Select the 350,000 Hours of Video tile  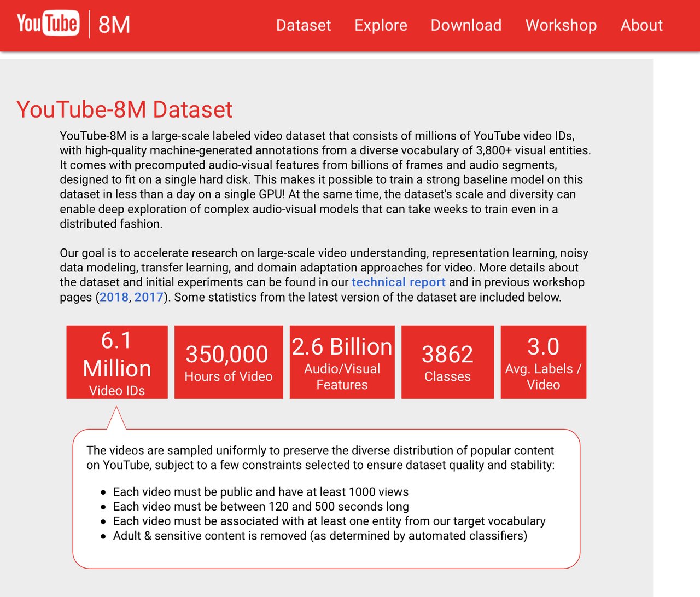point(229,362)
